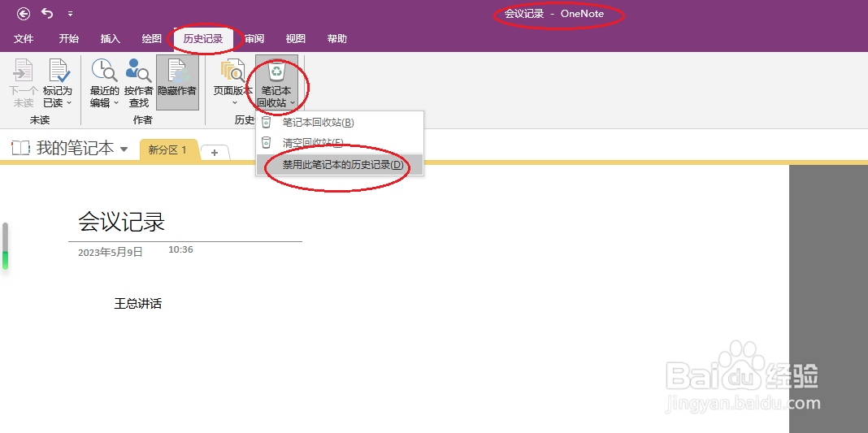
Task: Switch to the 开始 tab
Action: (68, 39)
